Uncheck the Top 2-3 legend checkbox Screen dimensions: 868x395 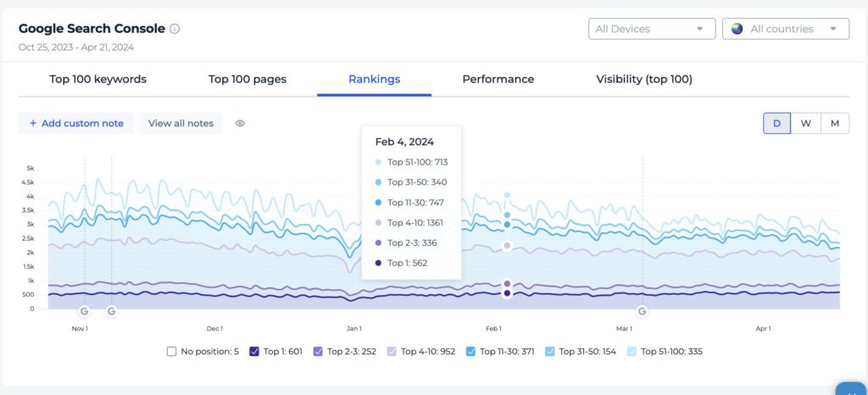318,351
